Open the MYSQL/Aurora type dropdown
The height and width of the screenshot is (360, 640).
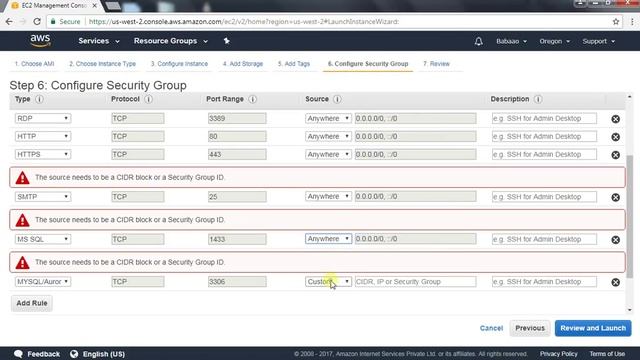pos(42,282)
